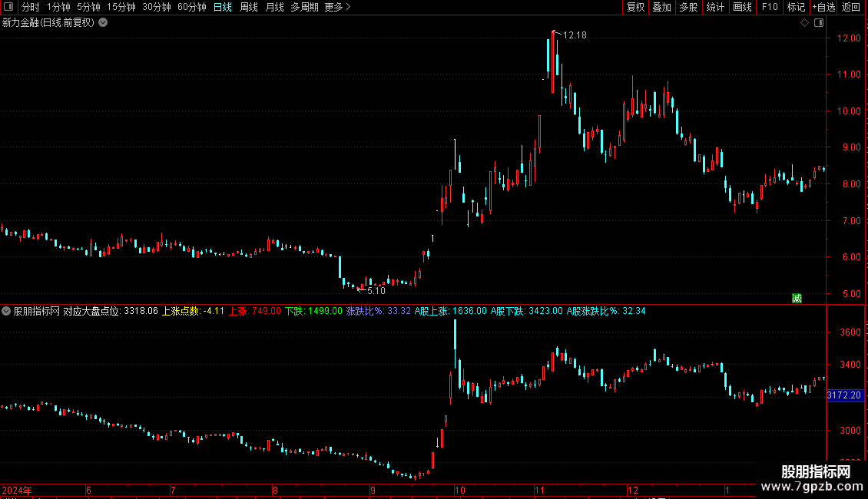Activate the 画线 drawing tool

(742, 7)
